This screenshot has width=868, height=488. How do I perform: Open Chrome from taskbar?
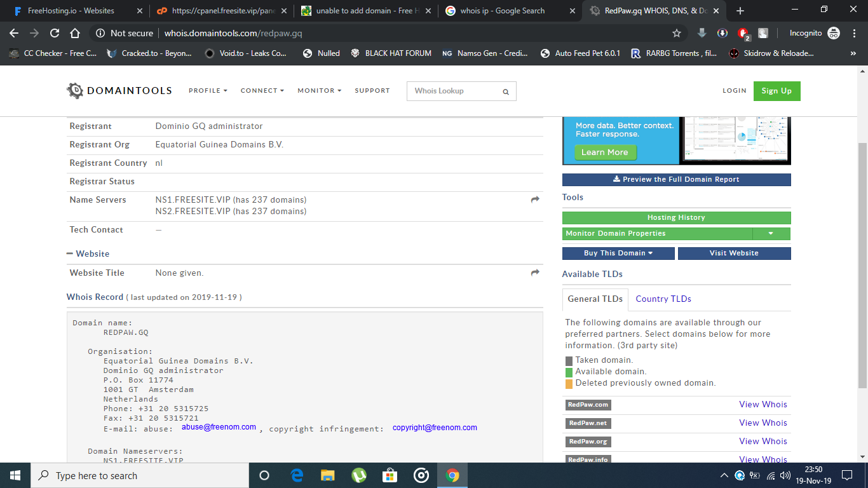452,475
